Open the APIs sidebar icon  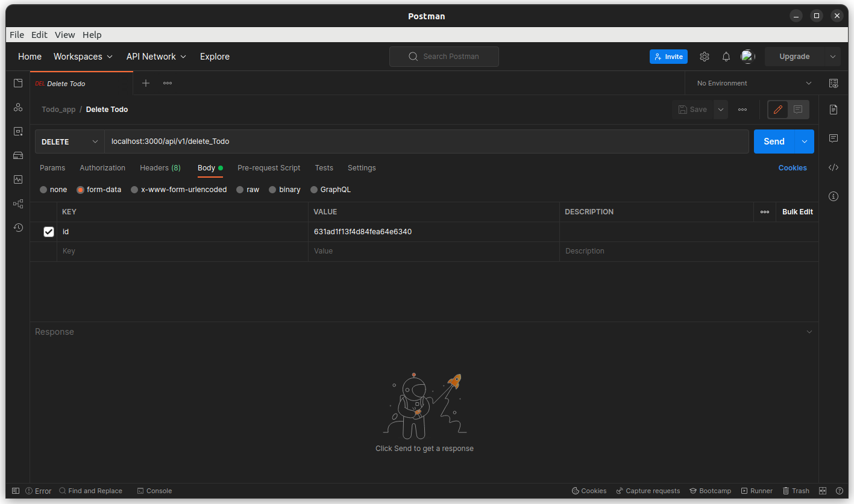coord(18,107)
